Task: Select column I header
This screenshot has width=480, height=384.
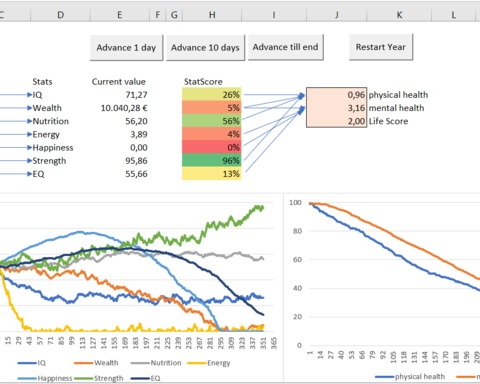Action: pyautogui.click(x=274, y=15)
